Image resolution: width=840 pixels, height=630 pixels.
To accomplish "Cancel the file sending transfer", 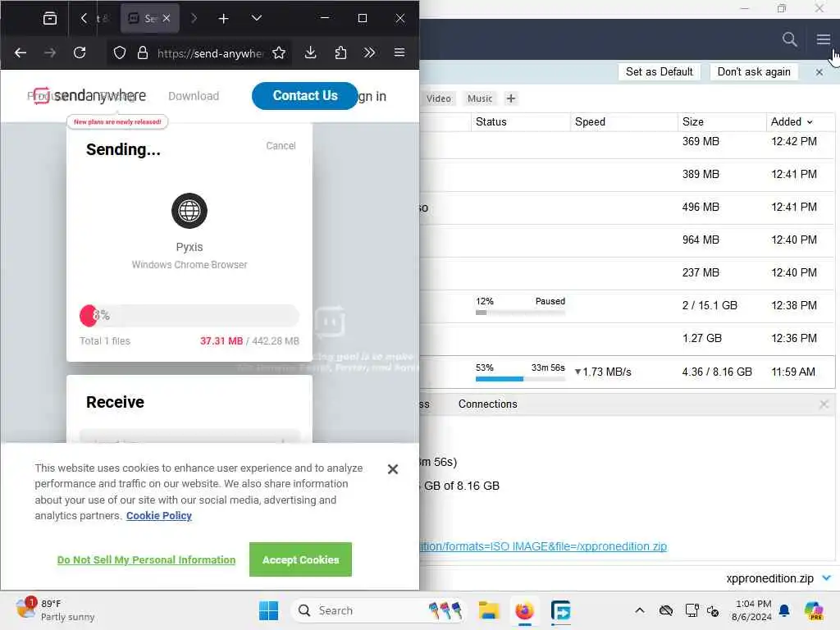I will (x=281, y=146).
